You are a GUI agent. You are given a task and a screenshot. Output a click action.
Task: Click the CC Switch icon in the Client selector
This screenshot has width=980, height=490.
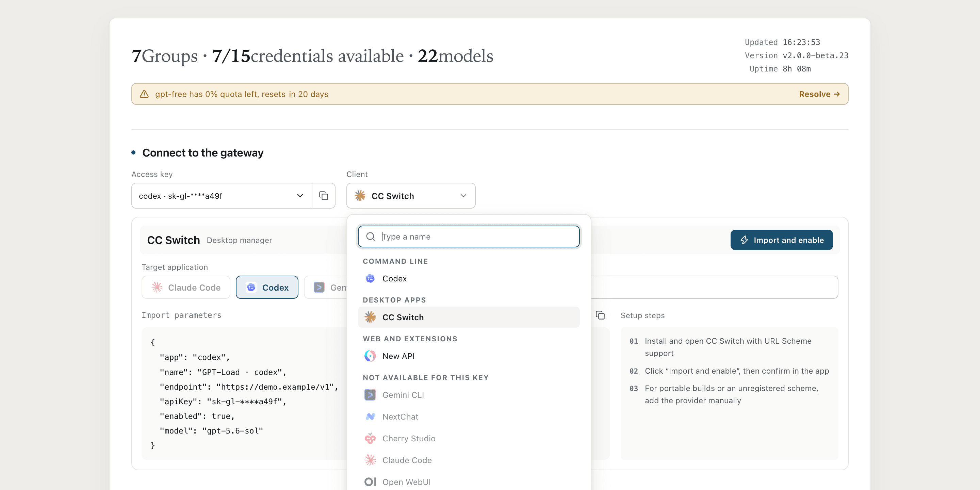pos(360,196)
